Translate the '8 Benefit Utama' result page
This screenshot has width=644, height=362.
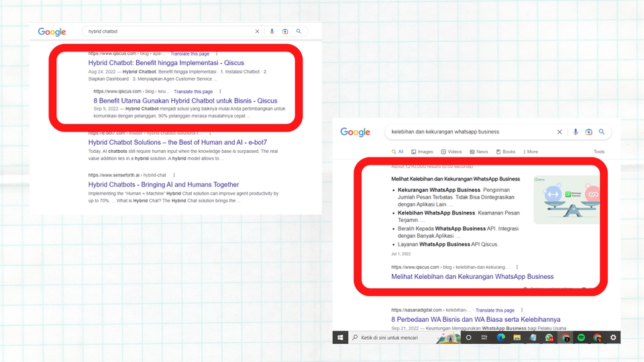pos(193,92)
